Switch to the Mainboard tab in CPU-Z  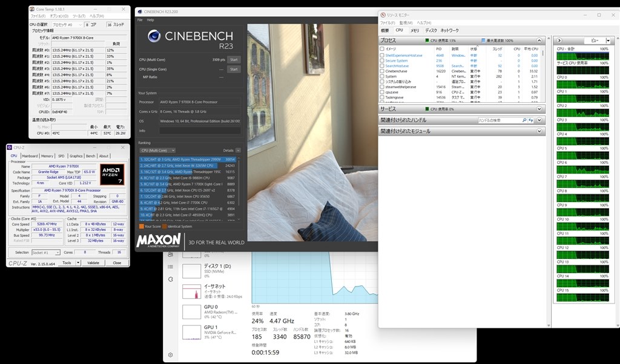(x=30, y=156)
